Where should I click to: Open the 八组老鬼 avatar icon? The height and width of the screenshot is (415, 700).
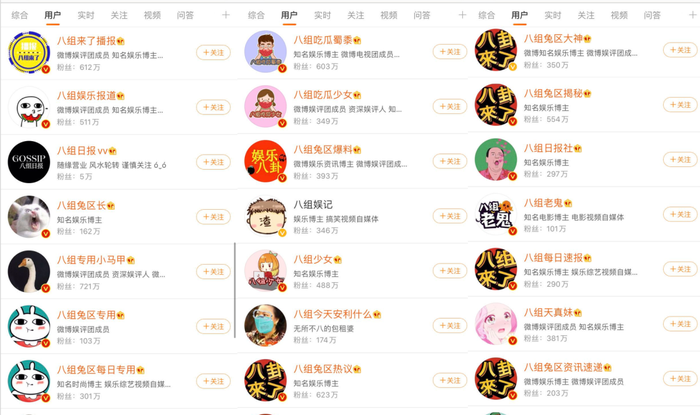[496, 214]
